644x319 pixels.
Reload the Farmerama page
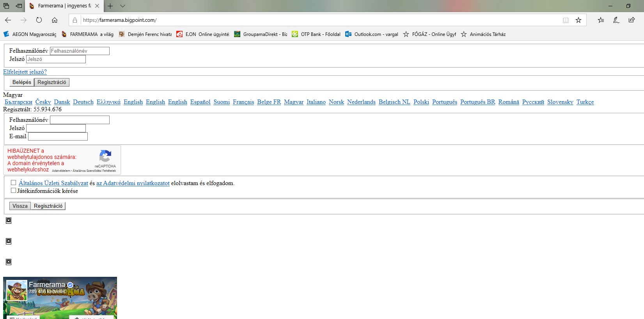click(x=39, y=20)
